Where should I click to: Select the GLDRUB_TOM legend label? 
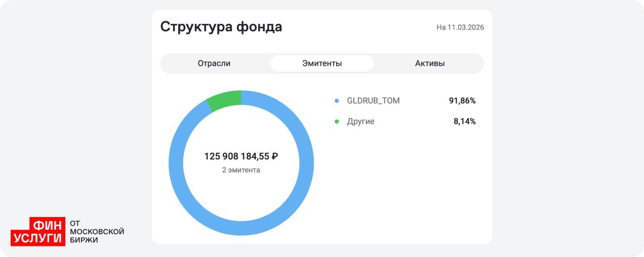[373, 101]
